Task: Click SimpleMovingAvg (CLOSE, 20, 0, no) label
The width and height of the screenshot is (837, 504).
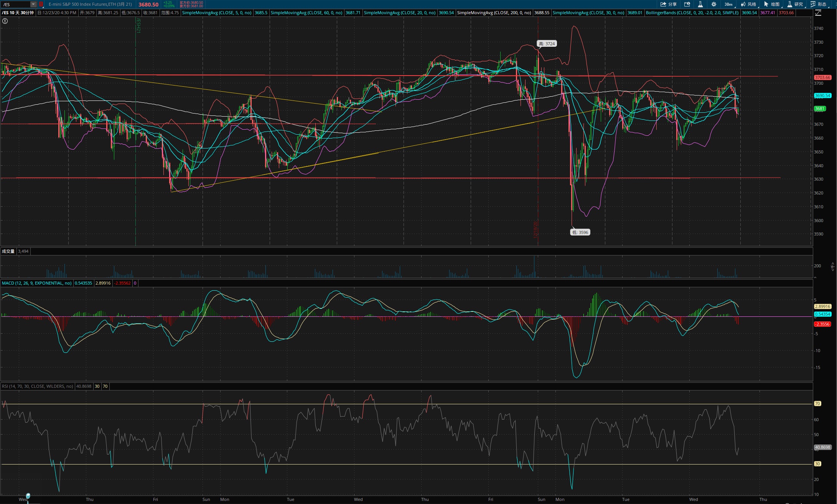Action: (x=400, y=13)
